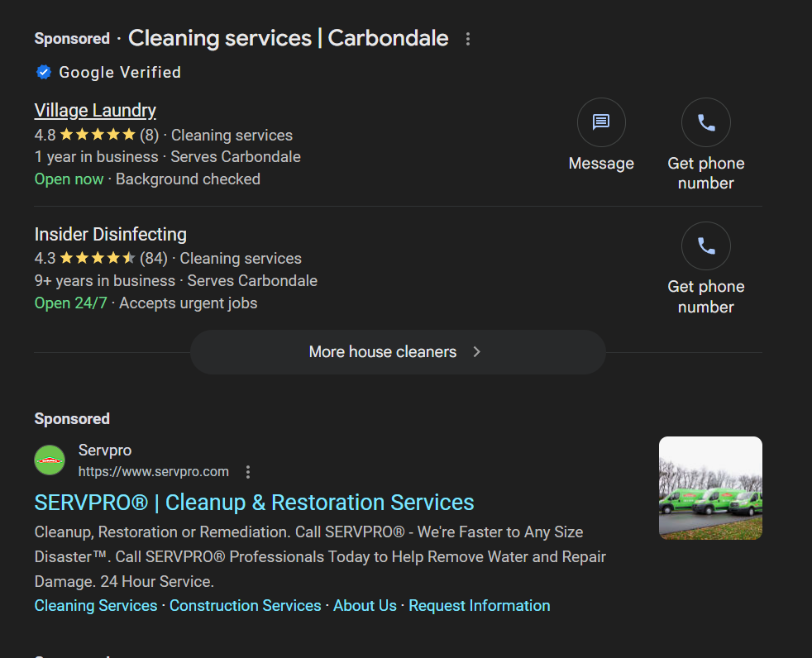Click the https://www.servpro.com URL text
The image size is (812, 658).
tap(153, 472)
